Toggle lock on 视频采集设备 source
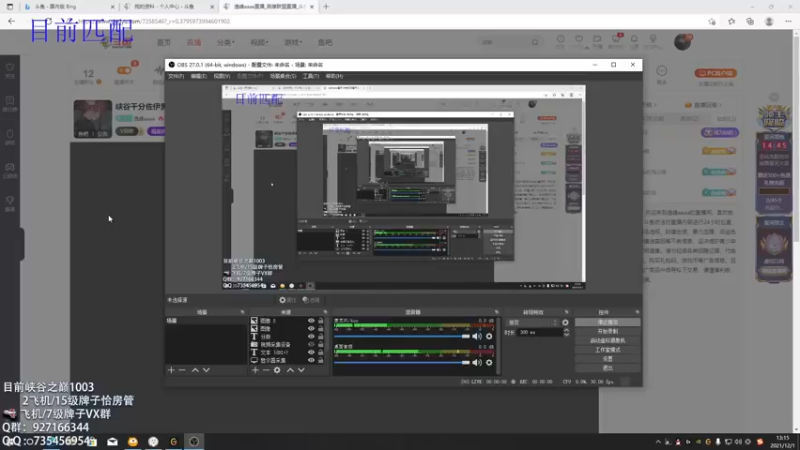The height and width of the screenshot is (450, 800). [x=320, y=344]
